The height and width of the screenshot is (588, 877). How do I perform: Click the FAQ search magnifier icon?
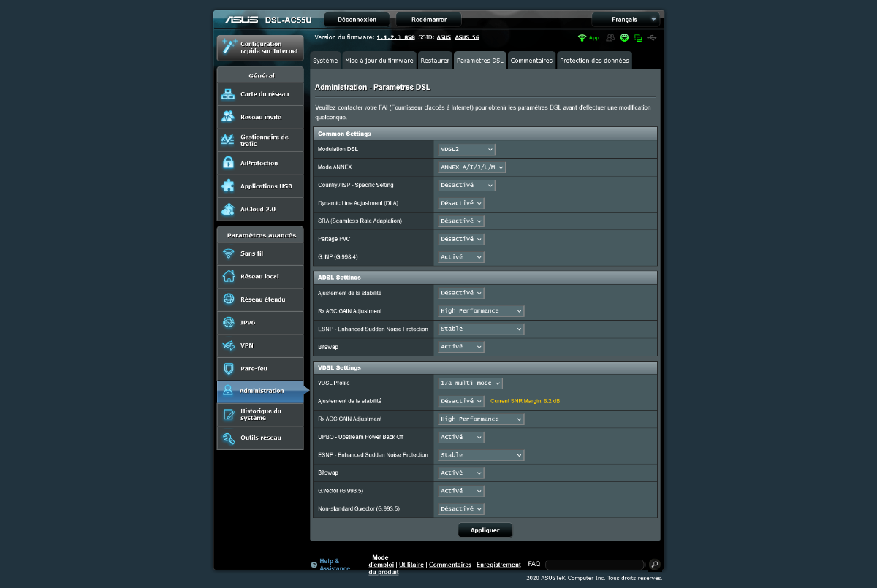(x=654, y=565)
